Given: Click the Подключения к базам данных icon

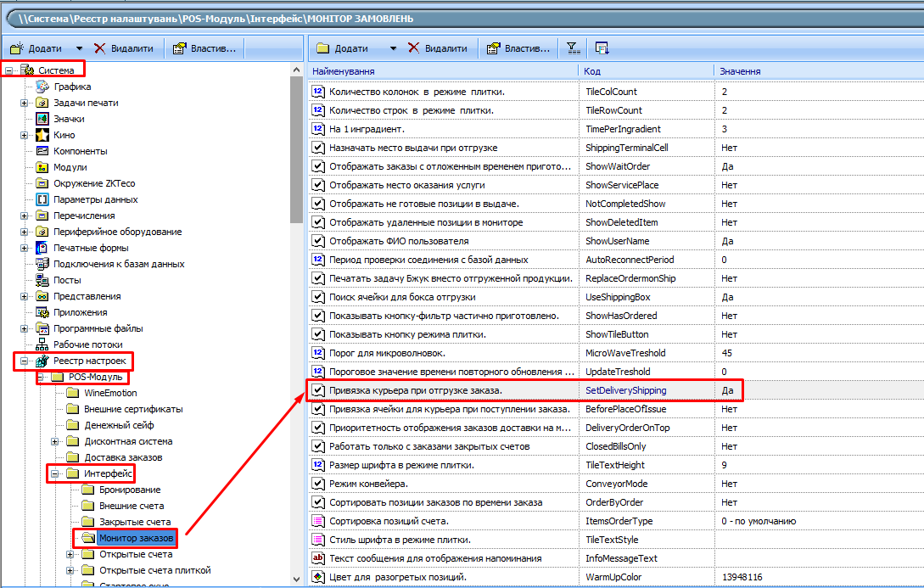Looking at the screenshot, I should coord(42,264).
